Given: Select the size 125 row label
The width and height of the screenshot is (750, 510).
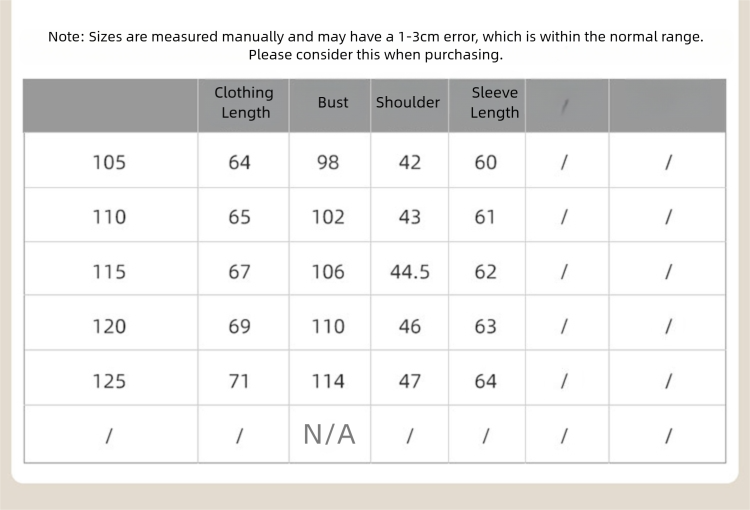Looking at the screenshot, I should [x=109, y=381].
